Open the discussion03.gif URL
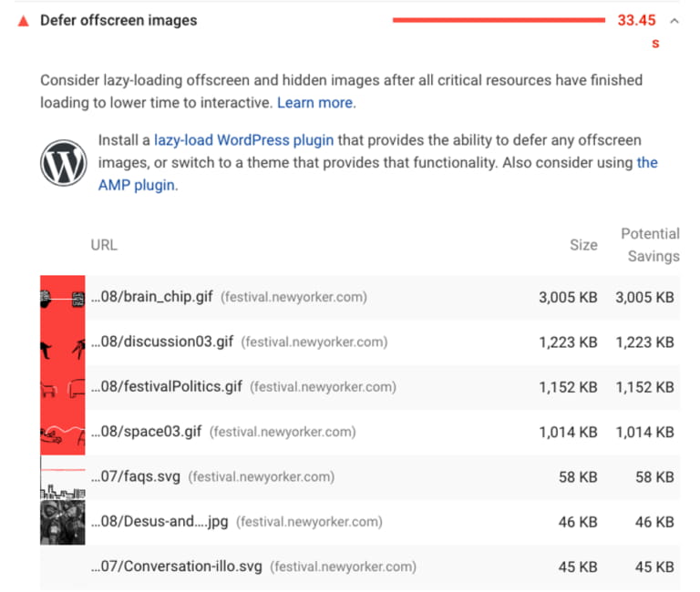The width and height of the screenshot is (700, 592). [162, 342]
